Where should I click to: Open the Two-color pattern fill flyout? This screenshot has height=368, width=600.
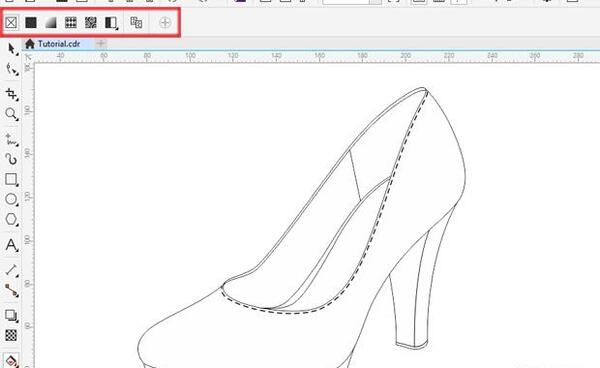click(111, 23)
